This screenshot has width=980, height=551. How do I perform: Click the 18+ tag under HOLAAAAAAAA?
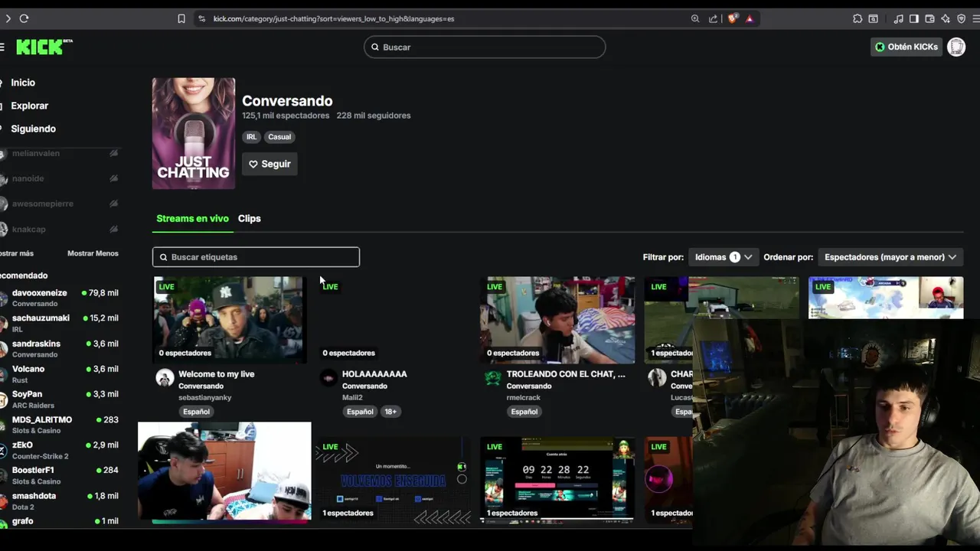[x=390, y=412]
